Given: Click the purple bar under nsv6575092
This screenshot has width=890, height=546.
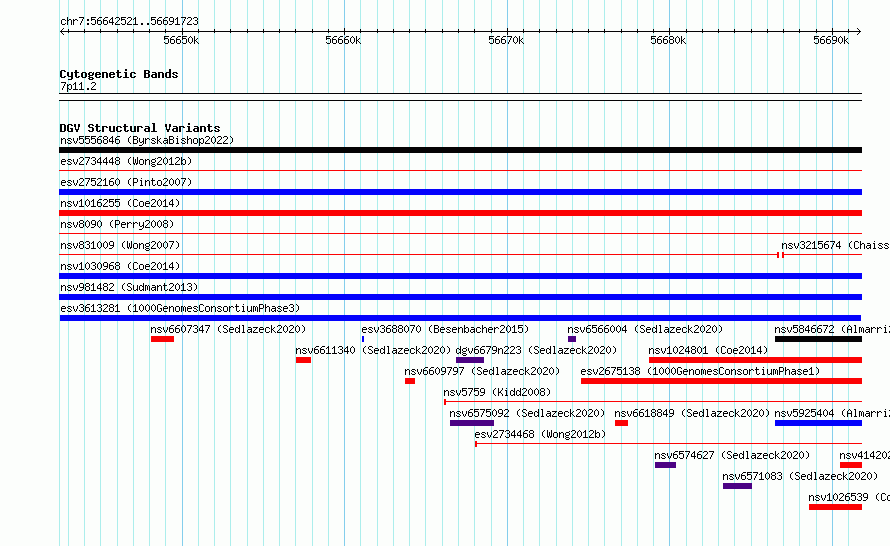Looking at the screenshot, I should coord(472,423).
